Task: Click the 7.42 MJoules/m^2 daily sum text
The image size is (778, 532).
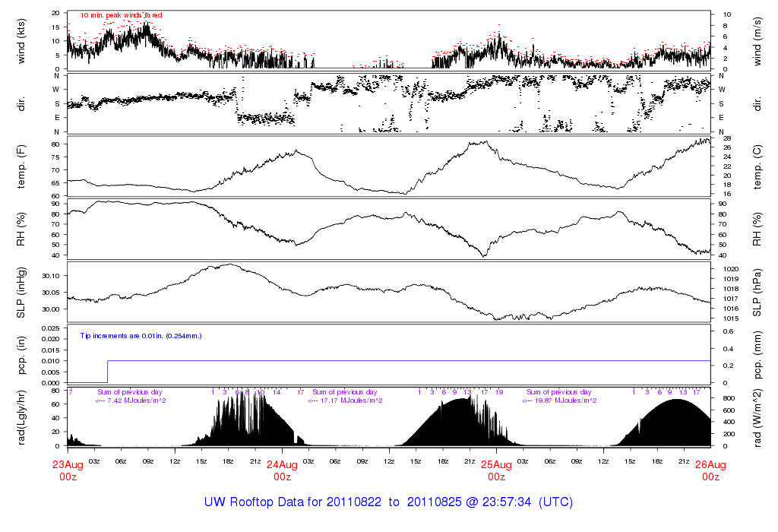Action: [130, 400]
